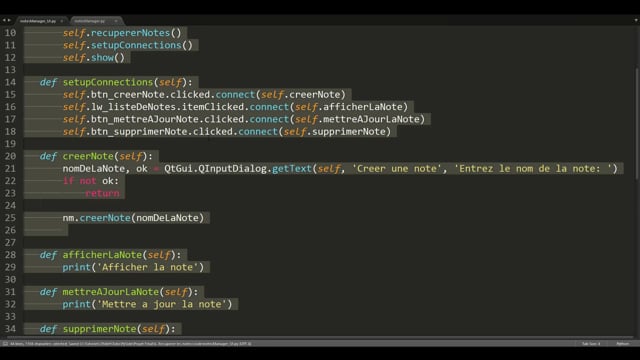Click 'nomDeLaNote' variable on line 21

click(x=93, y=169)
